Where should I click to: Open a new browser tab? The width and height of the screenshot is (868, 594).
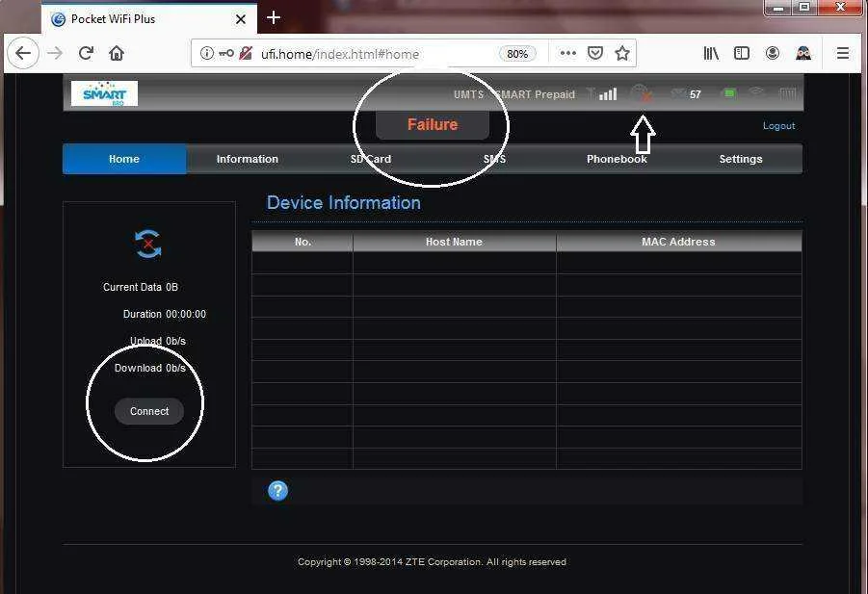(x=273, y=17)
